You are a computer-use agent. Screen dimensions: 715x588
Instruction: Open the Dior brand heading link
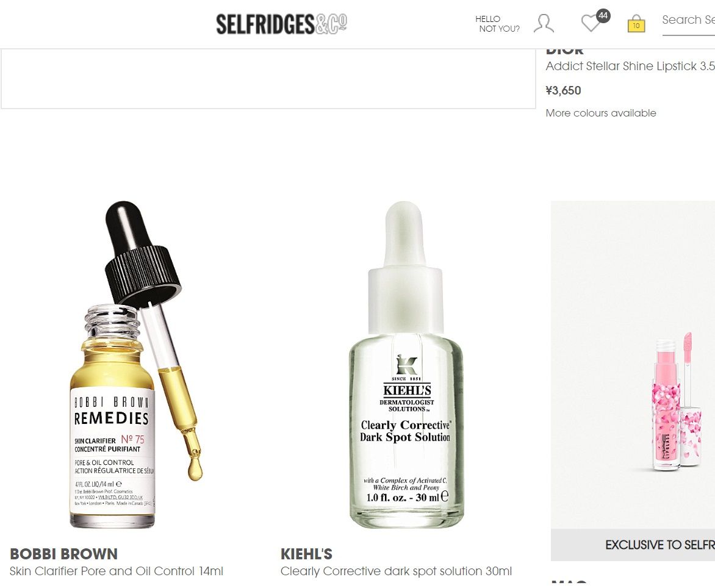[565, 51]
